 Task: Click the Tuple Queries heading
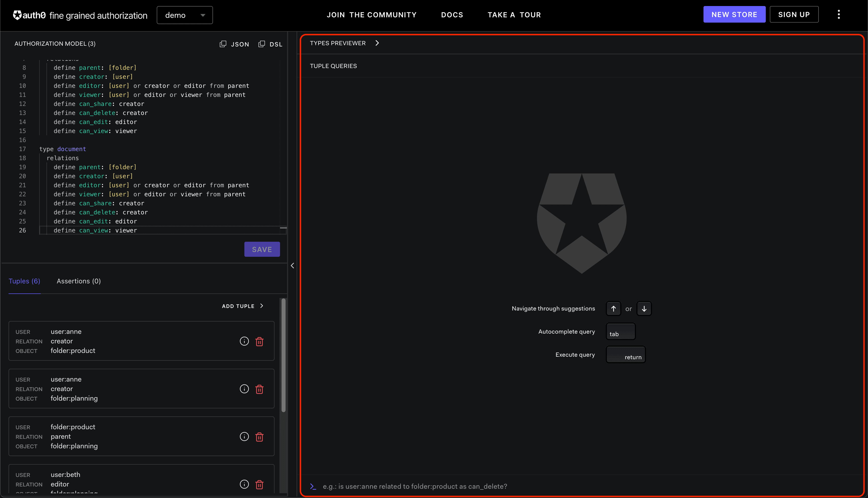click(x=333, y=66)
